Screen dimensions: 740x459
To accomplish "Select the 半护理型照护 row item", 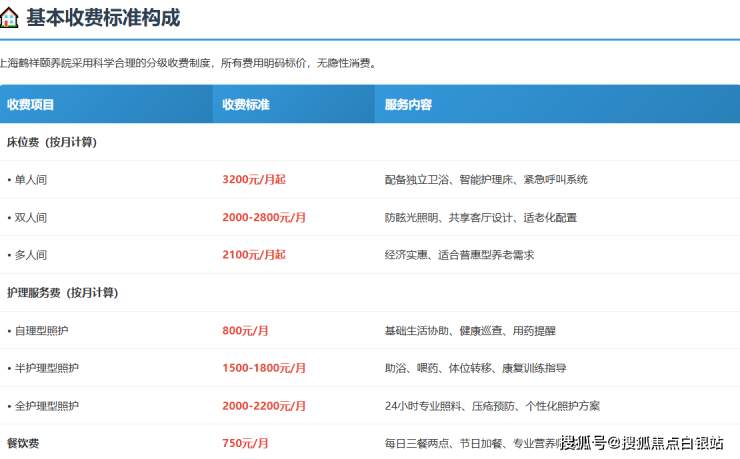I will tap(46, 368).
